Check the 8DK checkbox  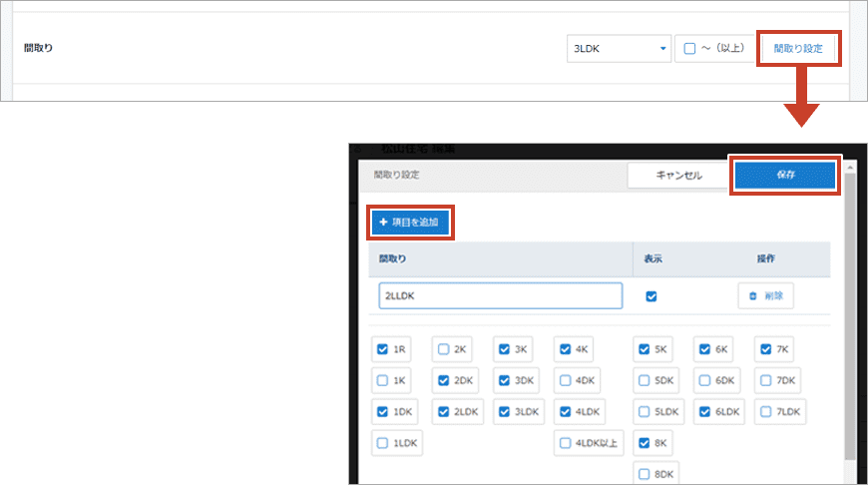pyautogui.click(x=645, y=473)
